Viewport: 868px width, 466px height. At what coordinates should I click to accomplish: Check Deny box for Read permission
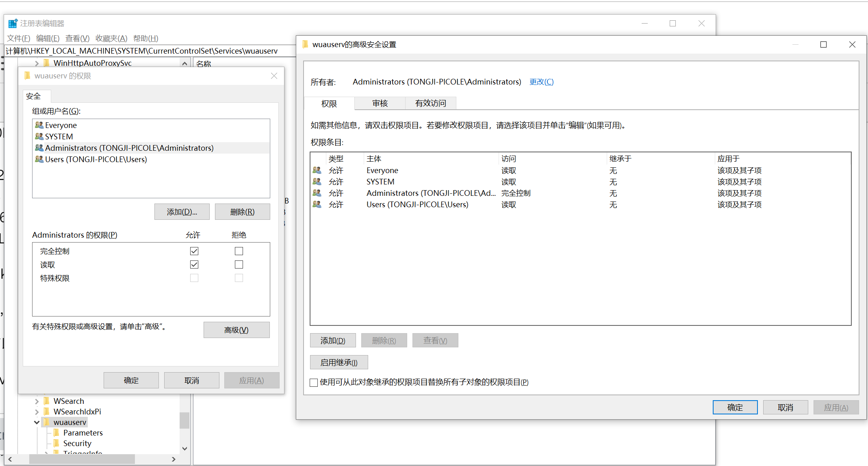[x=239, y=264]
